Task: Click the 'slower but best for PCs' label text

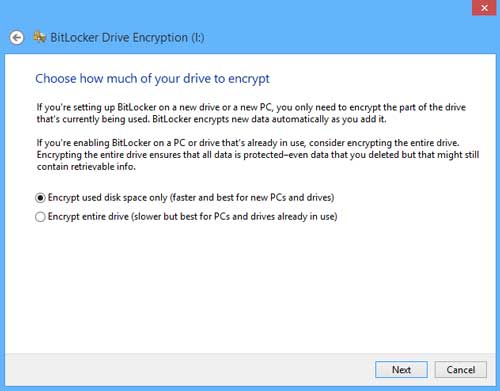Action: (x=234, y=217)
